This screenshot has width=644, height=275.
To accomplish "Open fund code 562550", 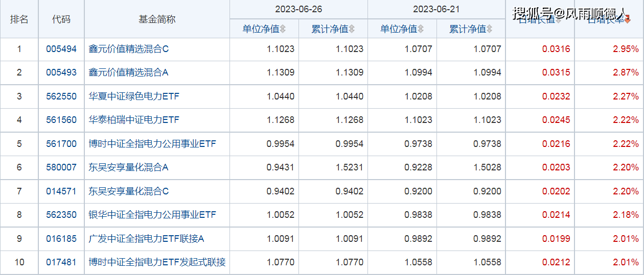I will tap(61, 96).
